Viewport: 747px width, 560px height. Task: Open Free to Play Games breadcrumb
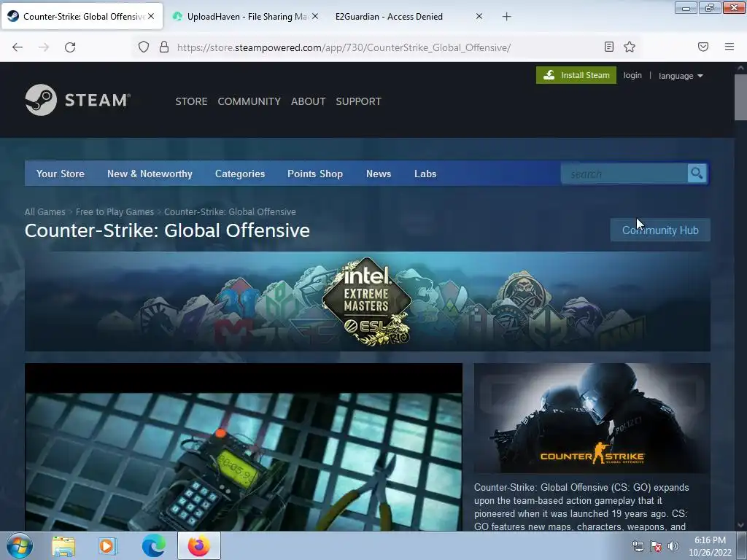pyautogui.click(x=115, y=212)
